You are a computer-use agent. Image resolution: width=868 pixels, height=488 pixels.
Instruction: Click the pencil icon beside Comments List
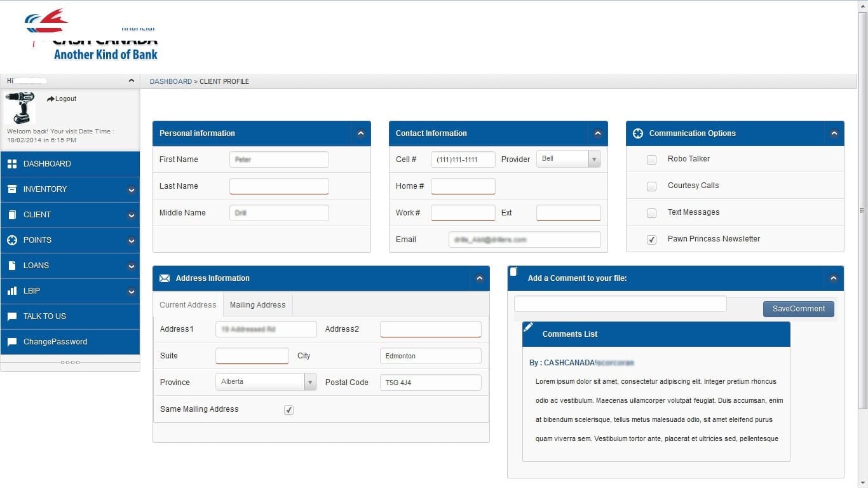(x=529, y=327)
